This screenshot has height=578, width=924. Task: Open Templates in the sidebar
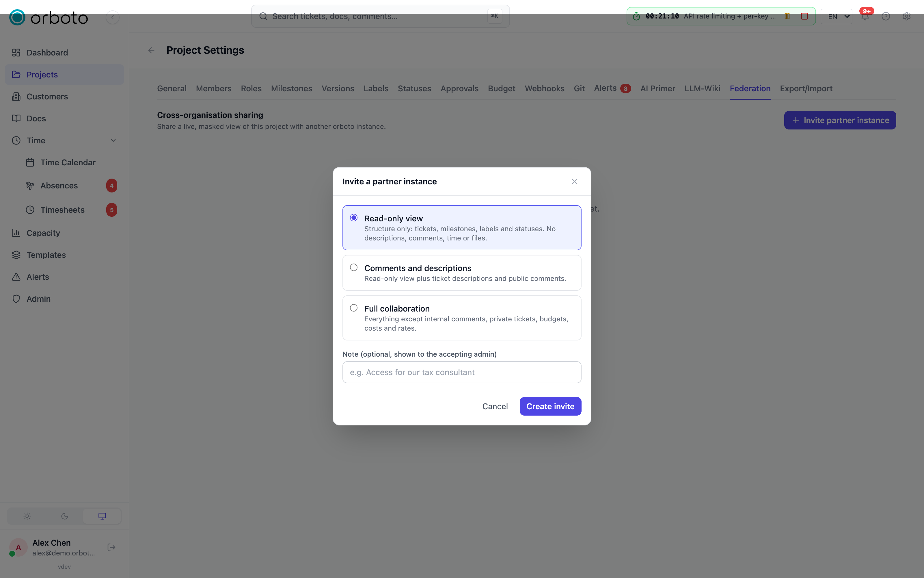pos(64,255)
